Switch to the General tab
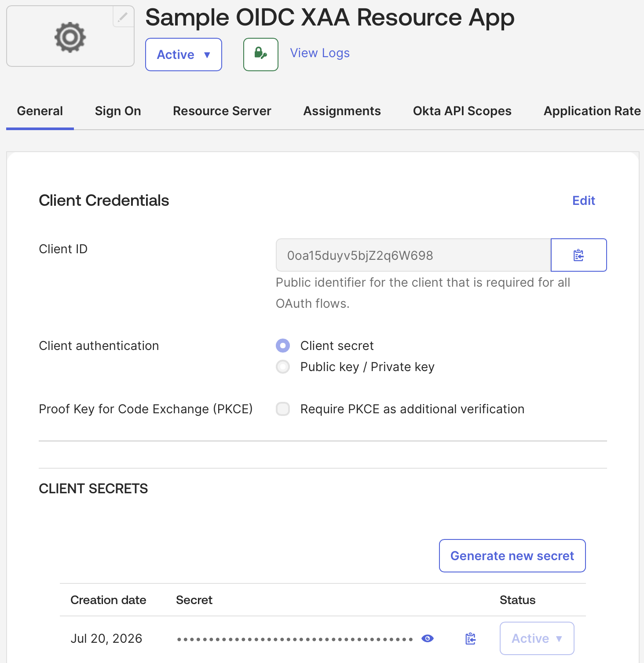644x663 pixels. tap(40, 111)
